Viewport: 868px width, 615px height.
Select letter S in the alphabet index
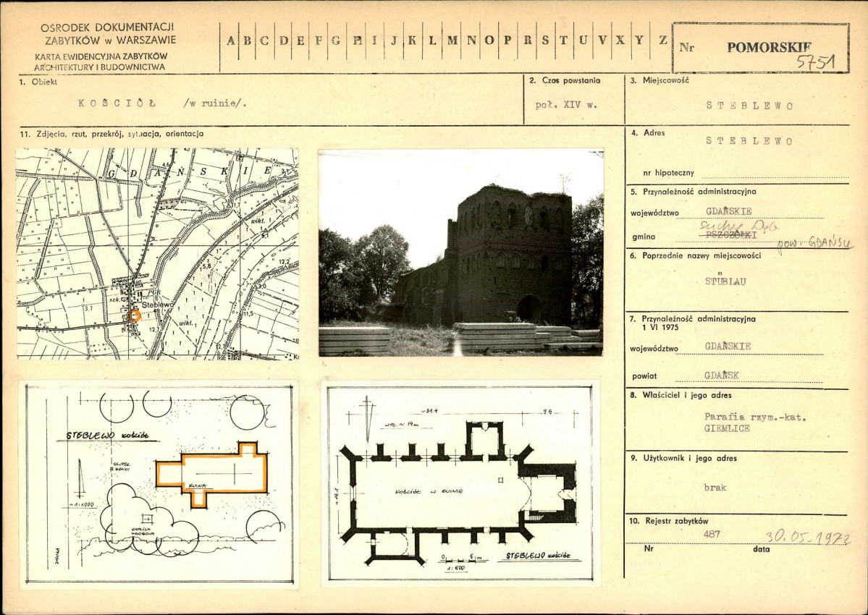click(546, 40)
